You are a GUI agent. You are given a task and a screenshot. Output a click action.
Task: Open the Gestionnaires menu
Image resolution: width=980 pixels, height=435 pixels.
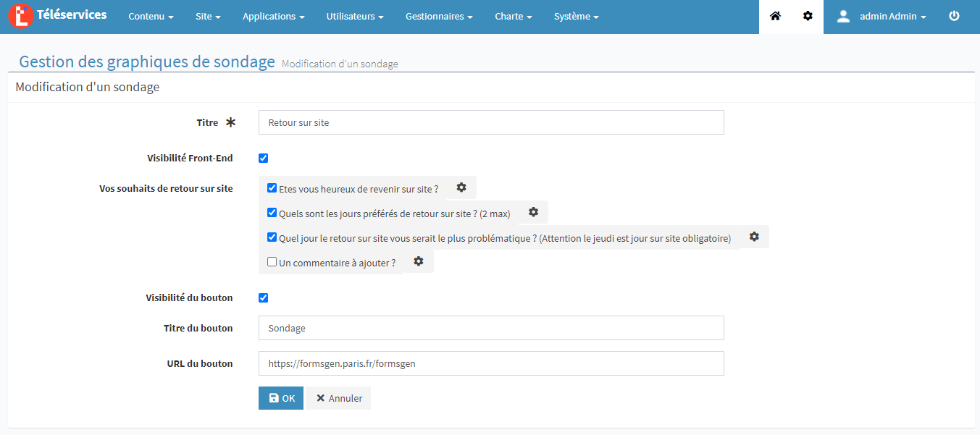click(439, 17)
